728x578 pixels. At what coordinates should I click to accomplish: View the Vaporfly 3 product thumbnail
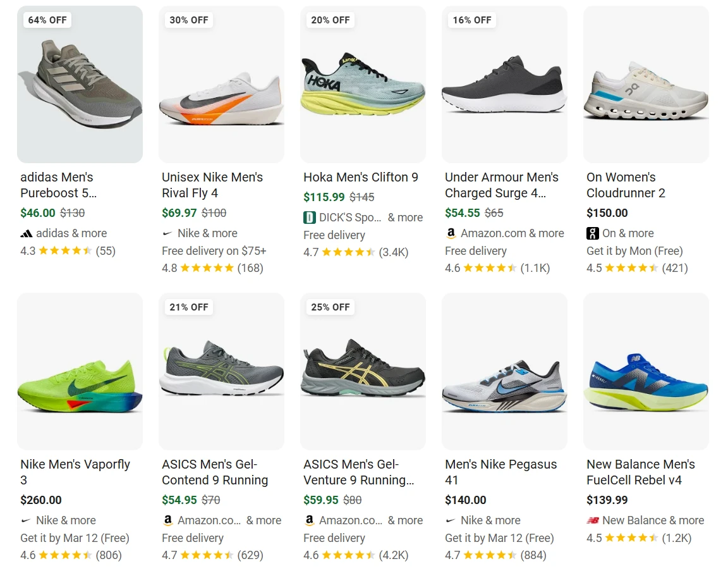(80, 371)
